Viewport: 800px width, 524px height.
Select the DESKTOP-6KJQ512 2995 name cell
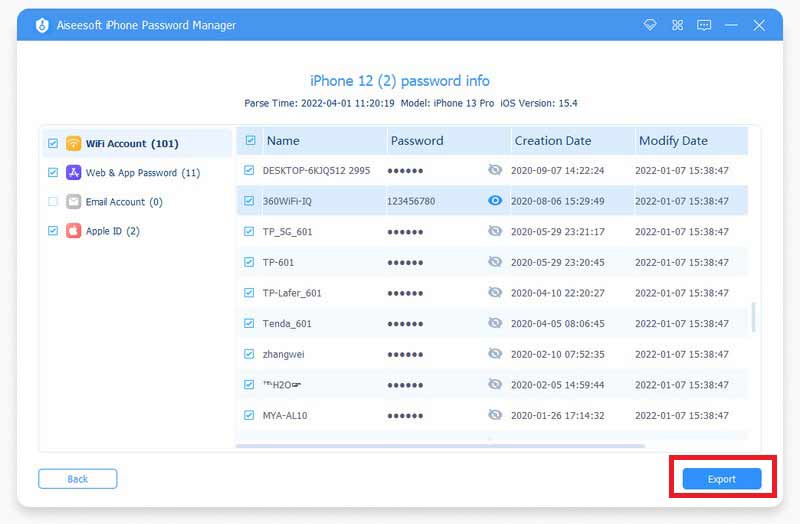tap(316, 170)
